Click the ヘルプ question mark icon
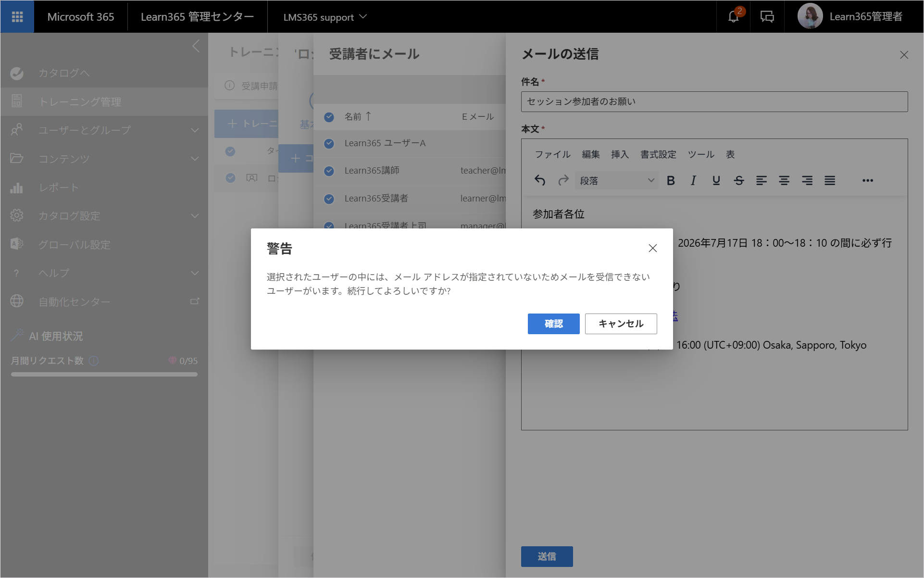 coord(17,273)
